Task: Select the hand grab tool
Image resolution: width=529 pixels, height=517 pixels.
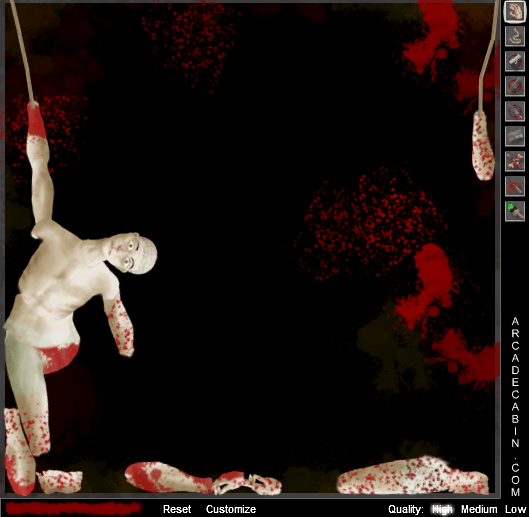Action: point(514,11)
